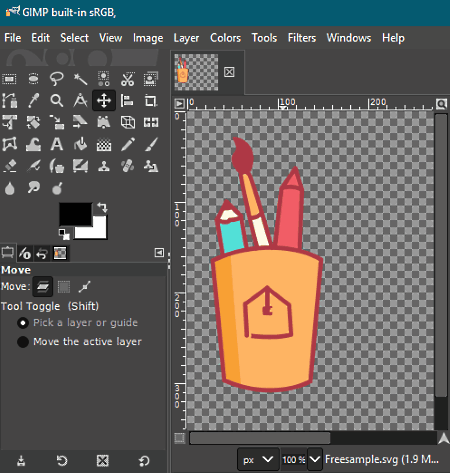
Task: Swap foreground and background colors
Action: click(x=102, y=207)
